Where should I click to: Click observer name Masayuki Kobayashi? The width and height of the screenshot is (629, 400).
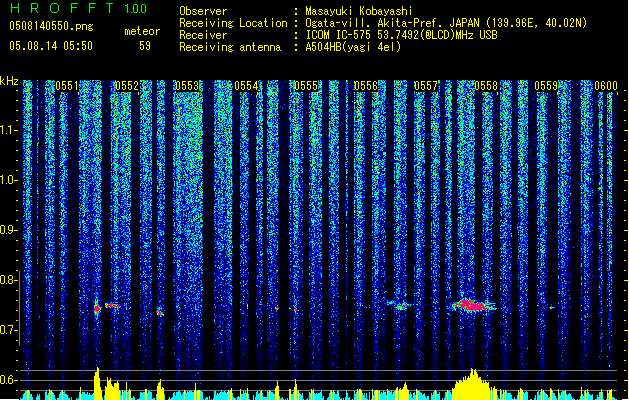pos(359,11)
